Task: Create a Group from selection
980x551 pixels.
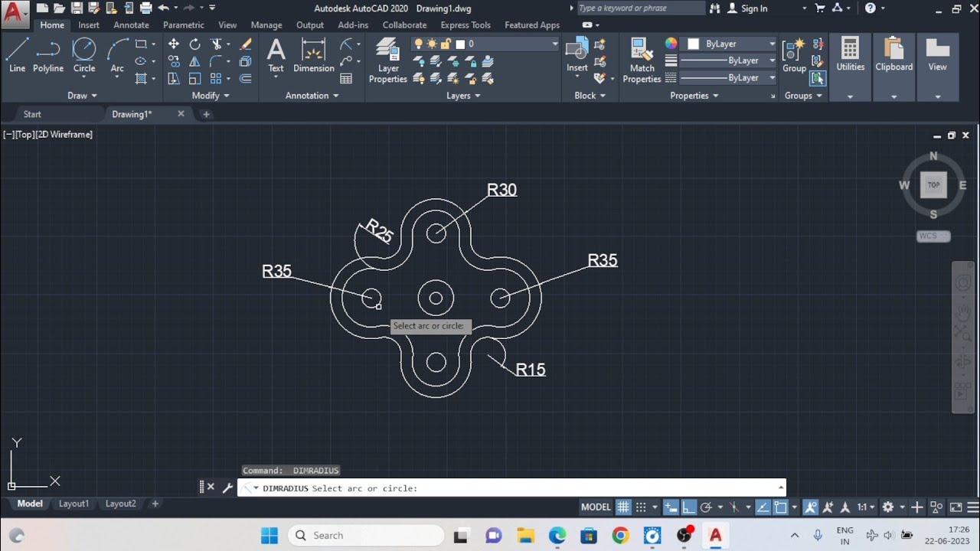Action: 794,56
